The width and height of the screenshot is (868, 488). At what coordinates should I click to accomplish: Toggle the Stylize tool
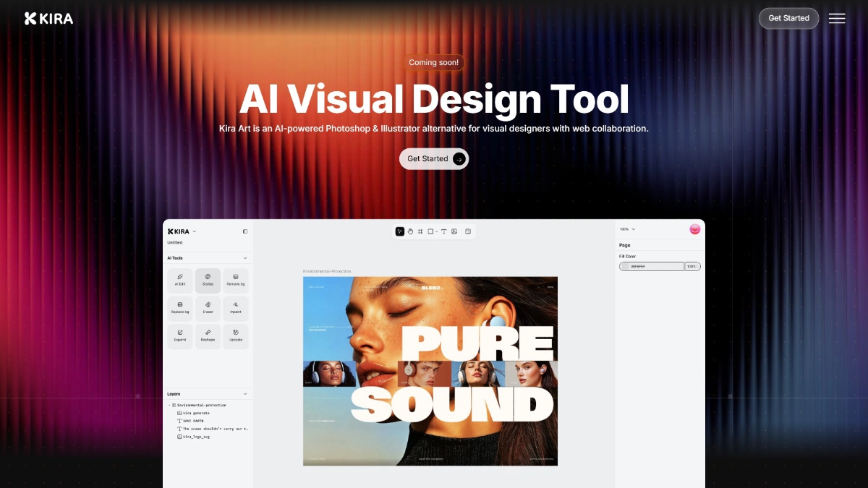[x=208, y=281]
